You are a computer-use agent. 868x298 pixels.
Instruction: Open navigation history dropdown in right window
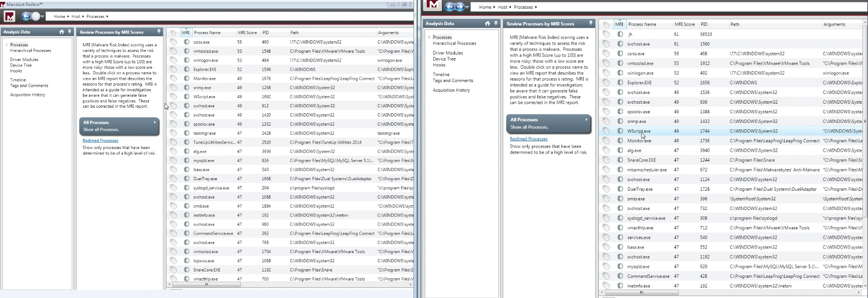coord(467,7)
